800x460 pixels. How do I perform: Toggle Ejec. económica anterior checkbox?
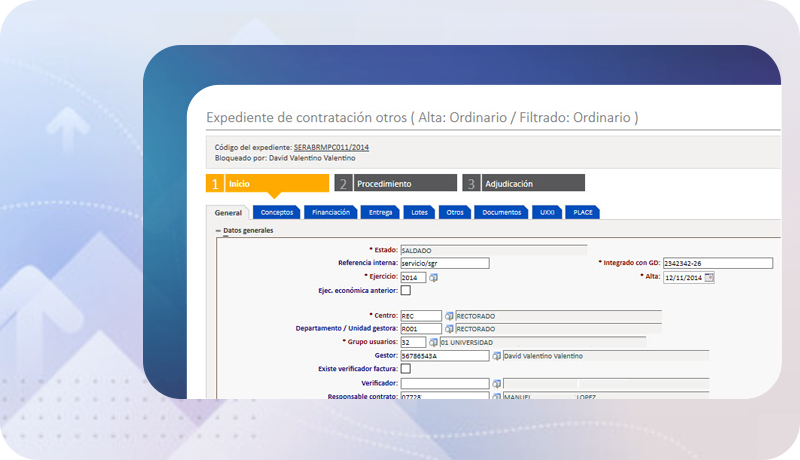coord(405,291)
